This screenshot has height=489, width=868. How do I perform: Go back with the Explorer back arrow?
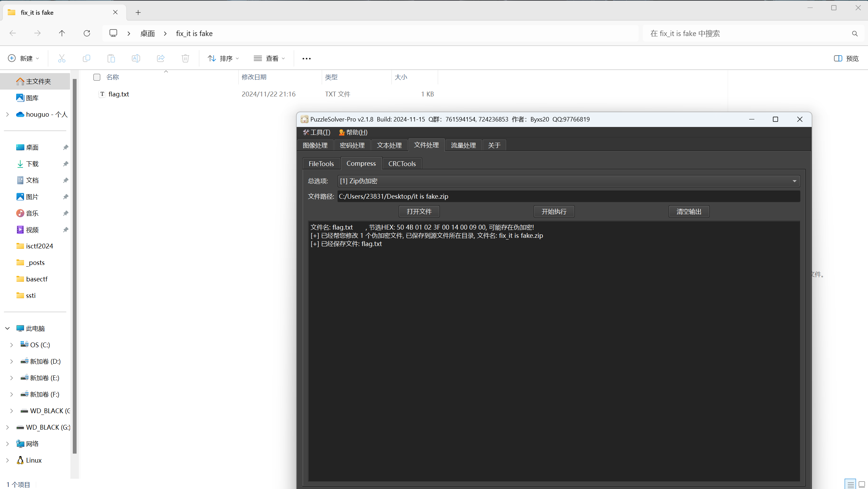point(13,33)
